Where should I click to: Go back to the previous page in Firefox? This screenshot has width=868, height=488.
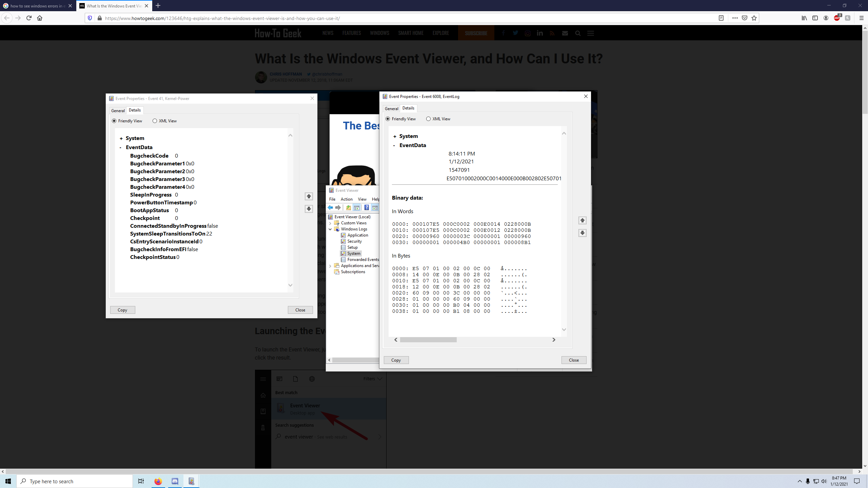pyautogui.click(x=7, y=18)
